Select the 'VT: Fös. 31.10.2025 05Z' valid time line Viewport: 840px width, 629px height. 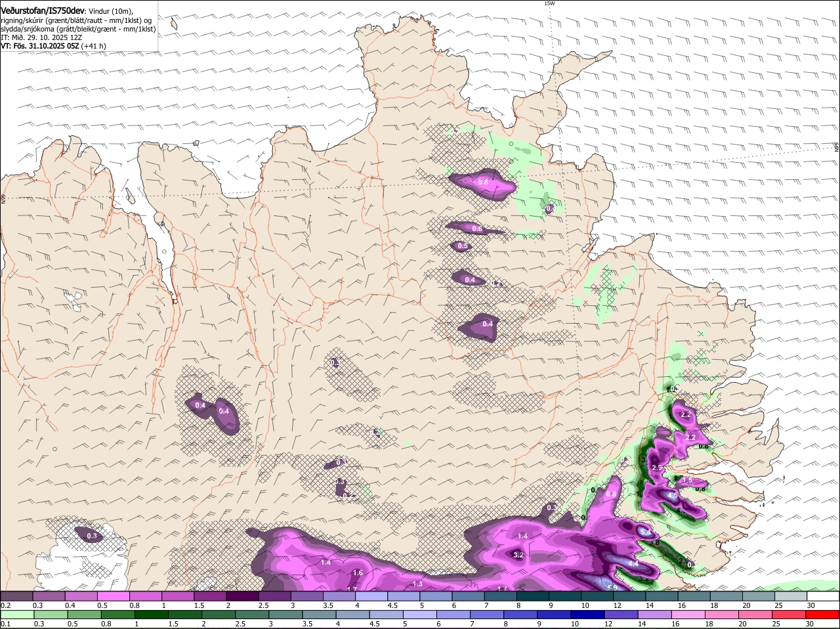click(40, 46)
